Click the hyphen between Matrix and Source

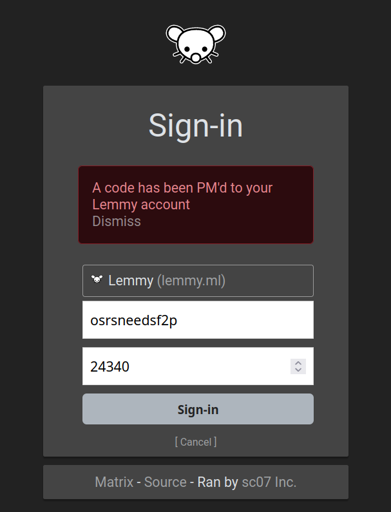point(139,483)
